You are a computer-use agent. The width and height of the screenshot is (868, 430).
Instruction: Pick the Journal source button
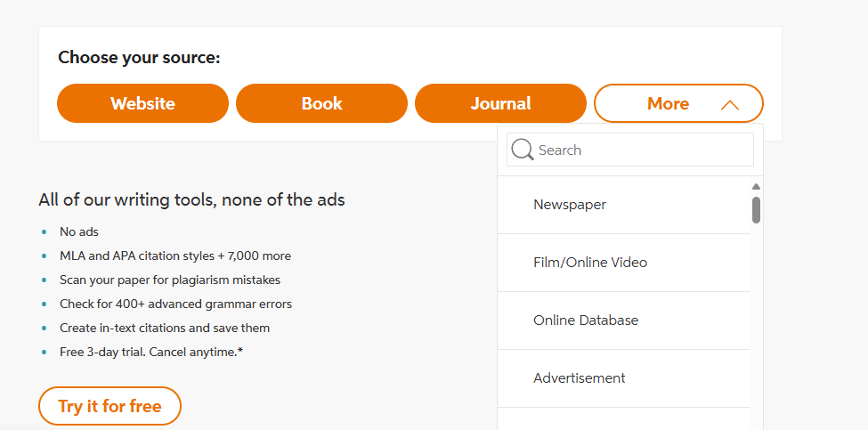pos(500,103)
